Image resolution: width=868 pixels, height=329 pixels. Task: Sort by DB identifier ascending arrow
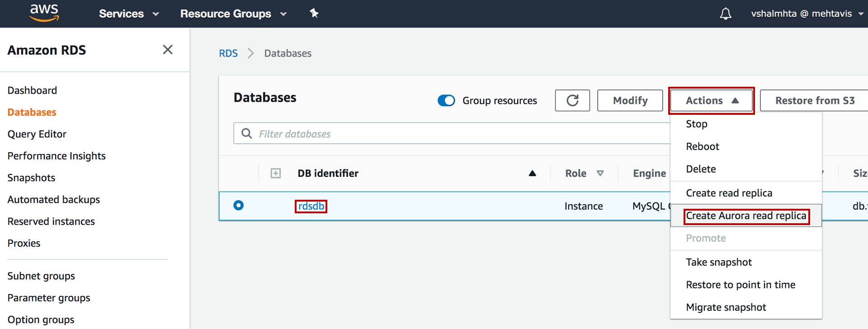[533, 173]
